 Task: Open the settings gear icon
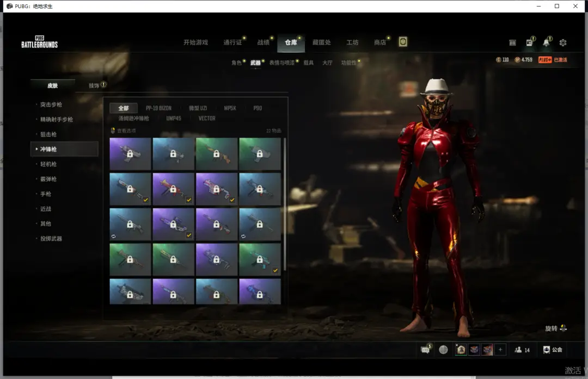click(562, 43)
